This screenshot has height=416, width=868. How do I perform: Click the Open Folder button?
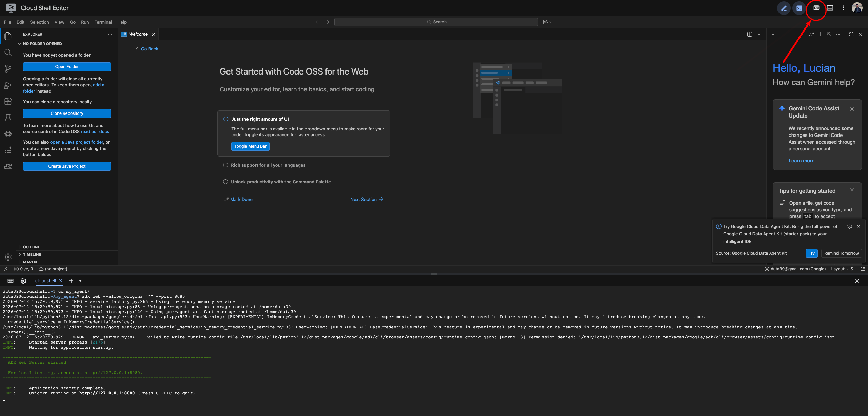[67, 67]
